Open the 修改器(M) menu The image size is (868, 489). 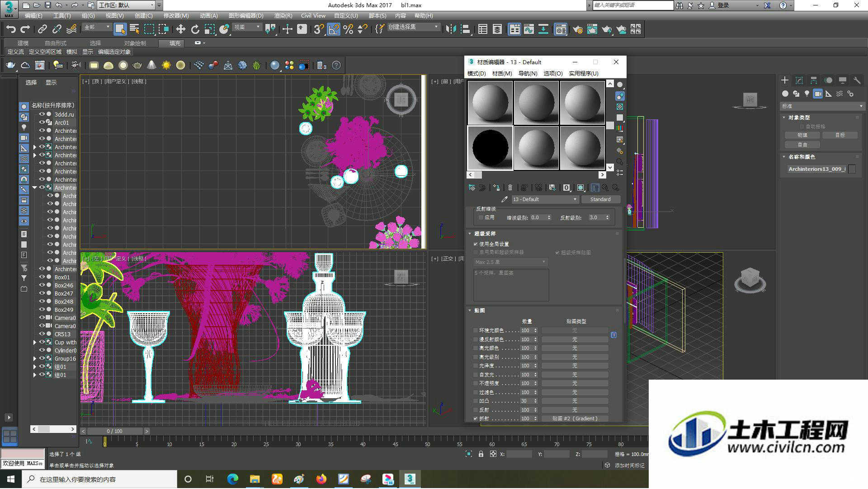tap(176, 16)
